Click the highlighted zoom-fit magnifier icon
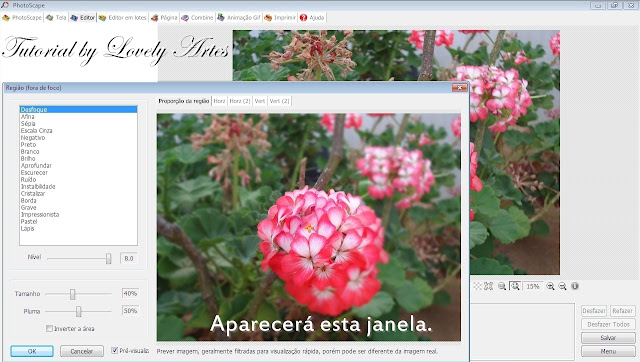Screen dimensions: 640x362 tap(515, 286)
